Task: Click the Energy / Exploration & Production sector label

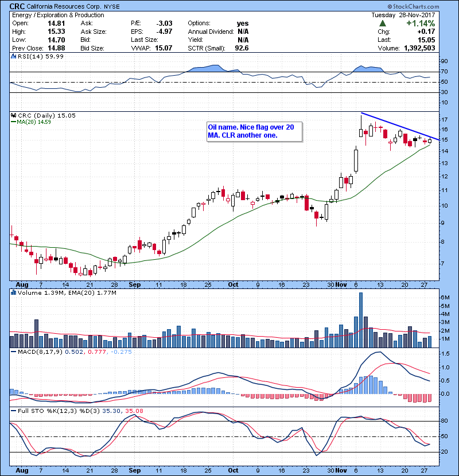Action: tap(58, 15)
